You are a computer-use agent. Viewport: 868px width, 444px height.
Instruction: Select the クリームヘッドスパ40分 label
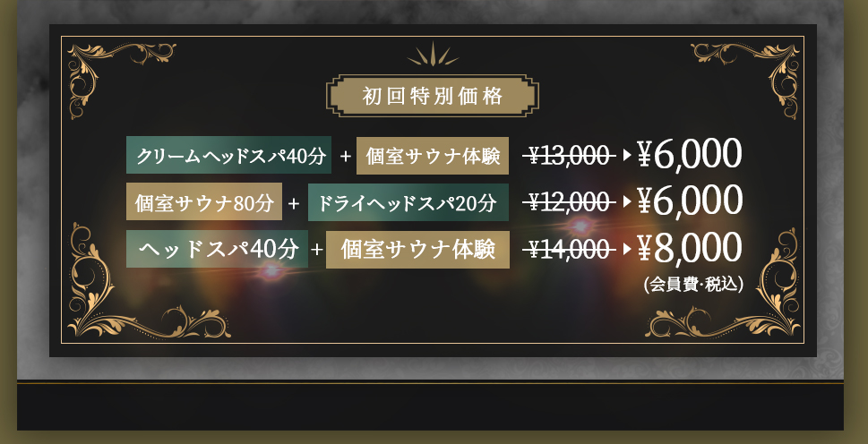click(228, 155)
